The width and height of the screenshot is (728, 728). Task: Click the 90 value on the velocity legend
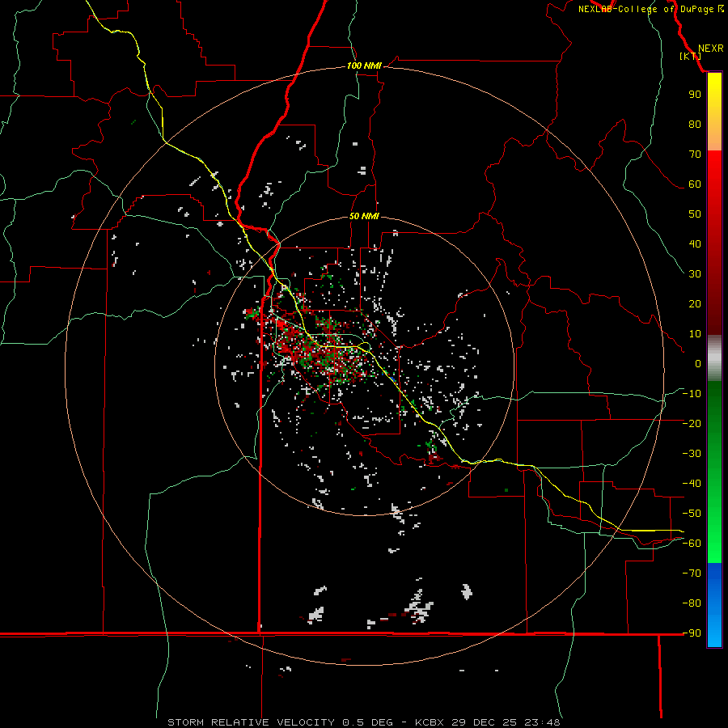(x=695, y=95)
